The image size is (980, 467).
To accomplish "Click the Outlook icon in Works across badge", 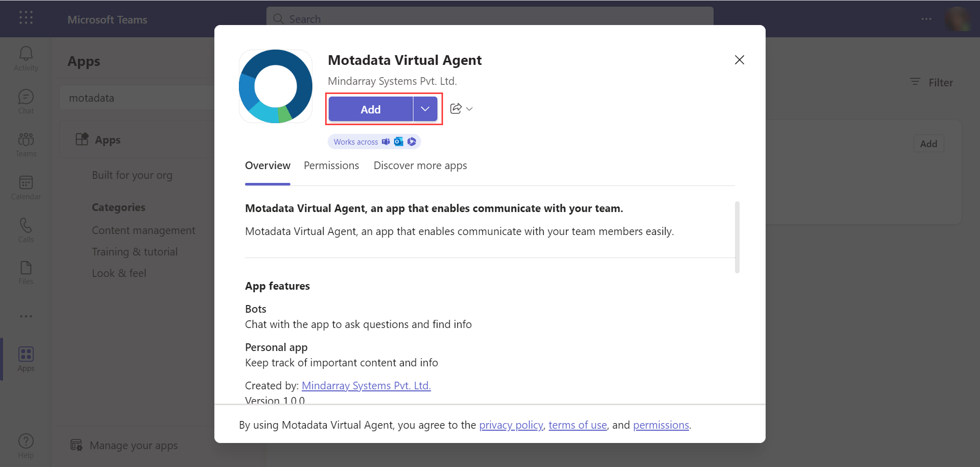I will (x=399, y=142).
